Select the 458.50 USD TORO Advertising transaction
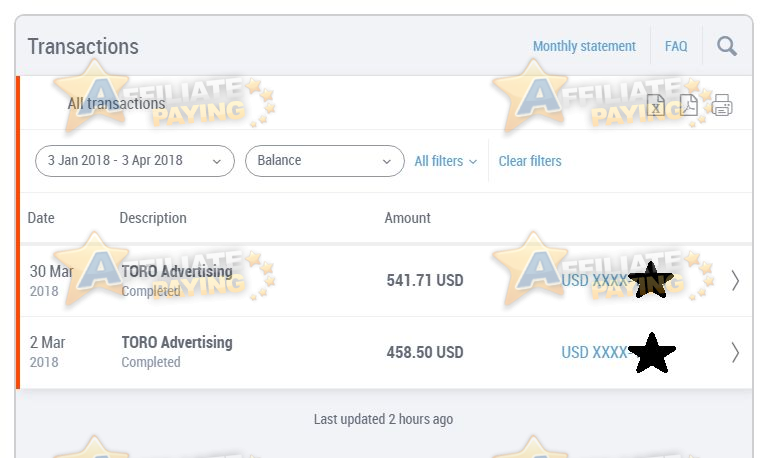The image size is (760, 458). (x=386, y=352)
